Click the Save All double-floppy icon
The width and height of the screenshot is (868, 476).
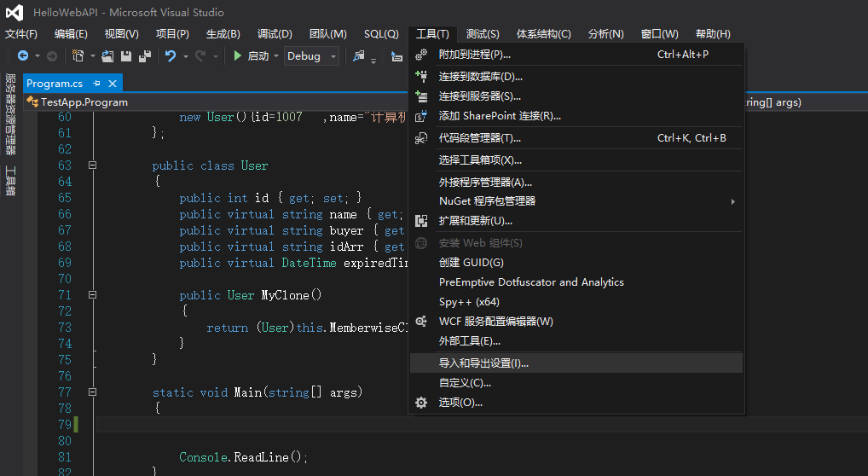click(145, 56)
